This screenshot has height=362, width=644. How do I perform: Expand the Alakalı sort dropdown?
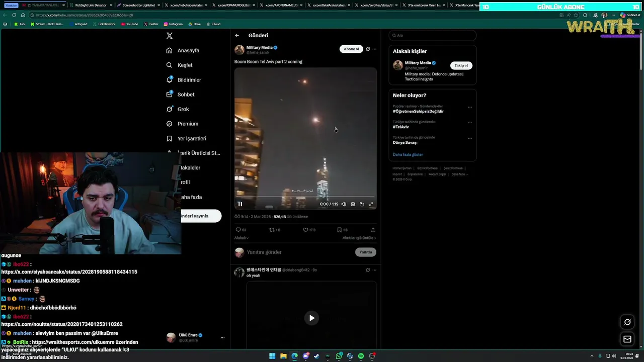coord(242,238)
